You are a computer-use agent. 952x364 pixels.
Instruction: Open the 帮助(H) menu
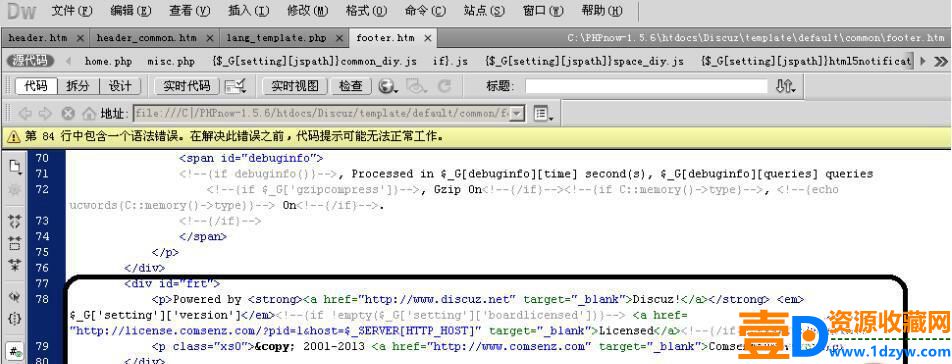[x=602, y=11]
